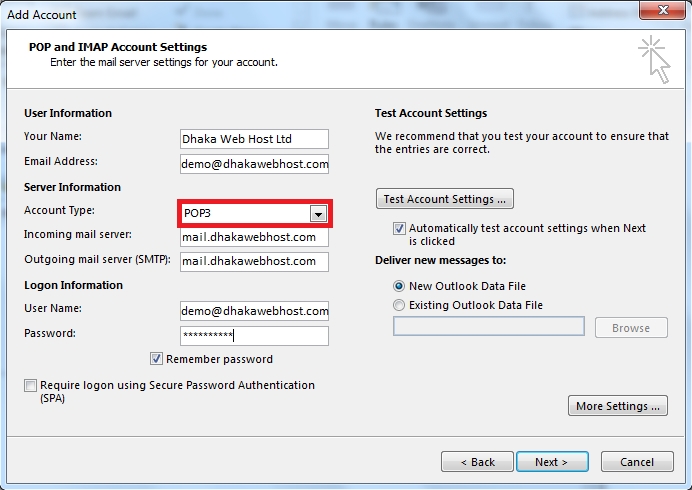Cancel the account setup
Viewport: 692px width, 490px height.
[637, 462]
